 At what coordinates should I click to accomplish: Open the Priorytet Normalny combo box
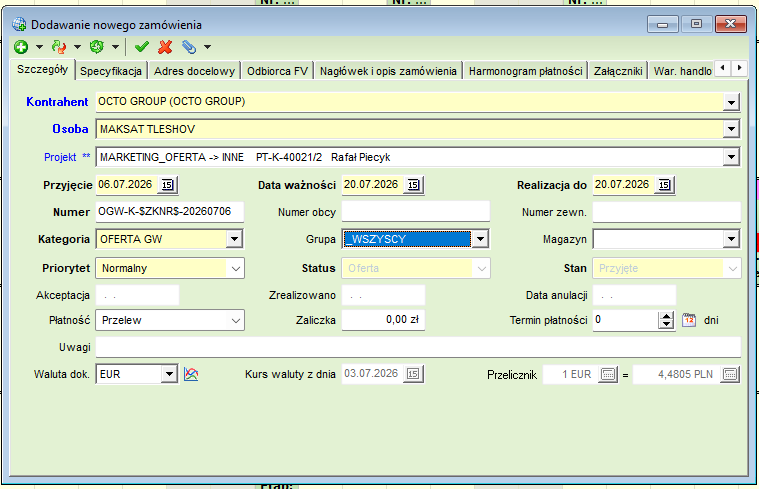[x=170, y=268]
